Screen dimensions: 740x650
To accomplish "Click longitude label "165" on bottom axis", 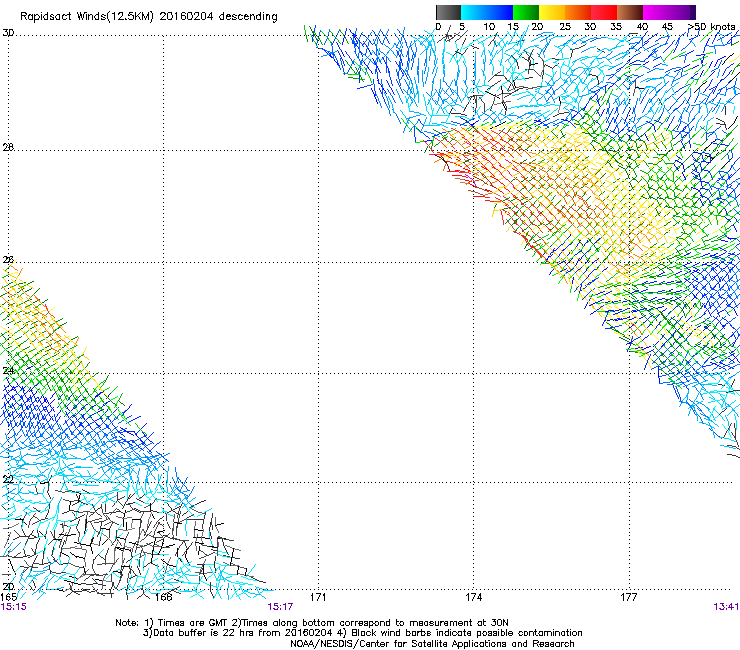I will pos(9,597).
